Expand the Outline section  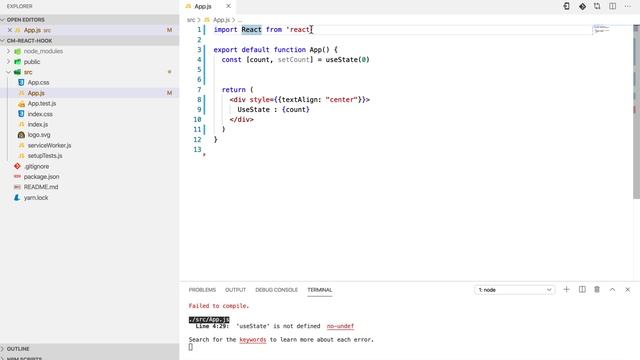pyautogui.click(x=89, y=349)
